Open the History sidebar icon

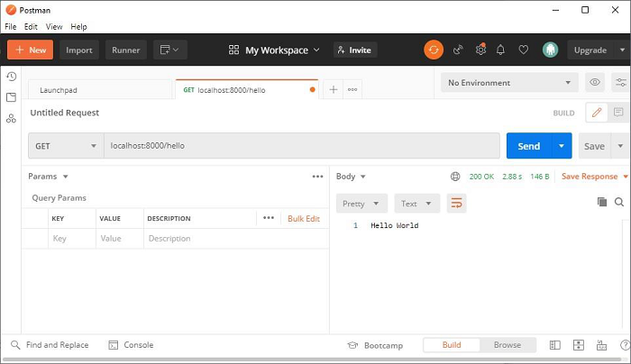tap(11, 77)
